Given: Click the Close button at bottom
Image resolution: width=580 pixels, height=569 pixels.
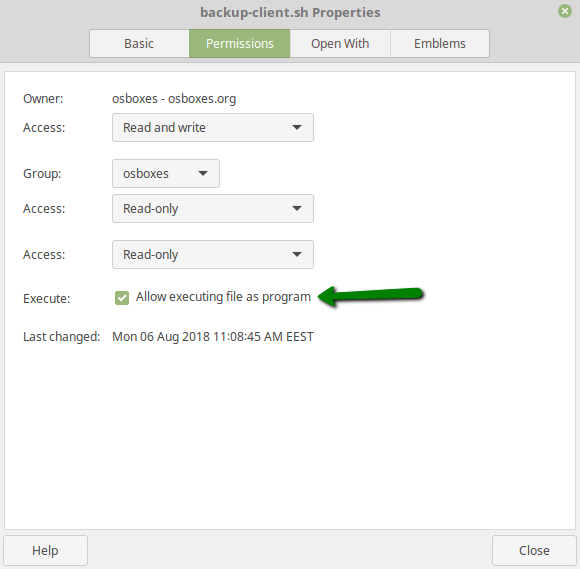Looking at the screenshot, I should click(x=534, y=551).
